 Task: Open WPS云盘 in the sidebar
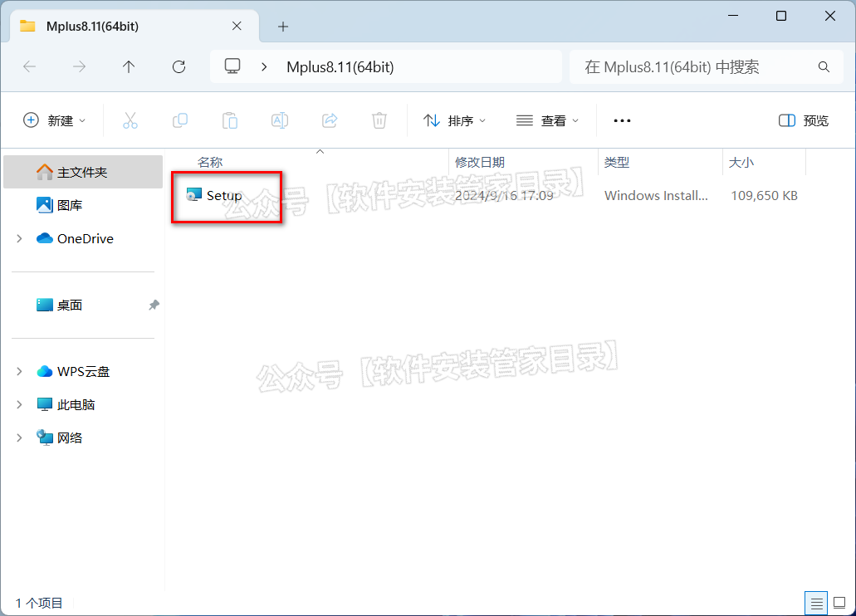83,371
